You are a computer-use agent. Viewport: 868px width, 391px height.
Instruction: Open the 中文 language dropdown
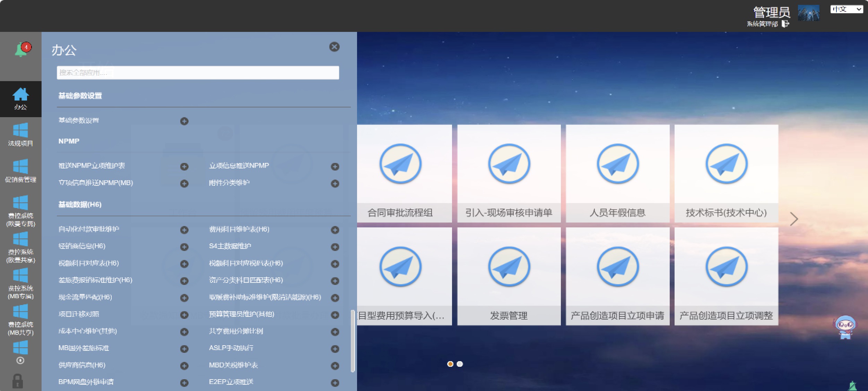[x=846, y=9]
